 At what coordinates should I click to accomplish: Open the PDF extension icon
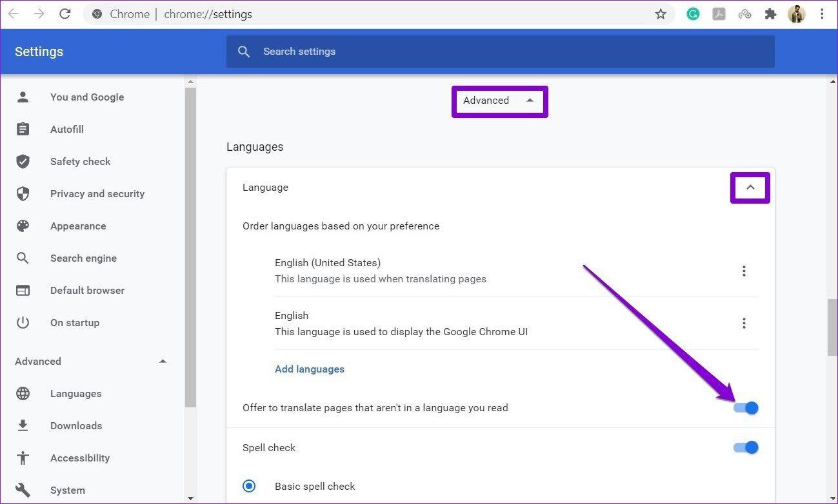click(x=719, y=14)
